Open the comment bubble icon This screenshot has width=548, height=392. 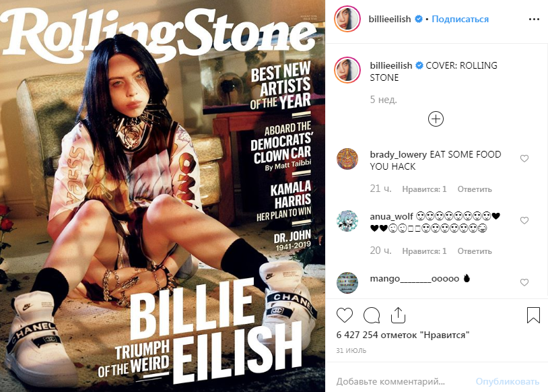point(372,315)
